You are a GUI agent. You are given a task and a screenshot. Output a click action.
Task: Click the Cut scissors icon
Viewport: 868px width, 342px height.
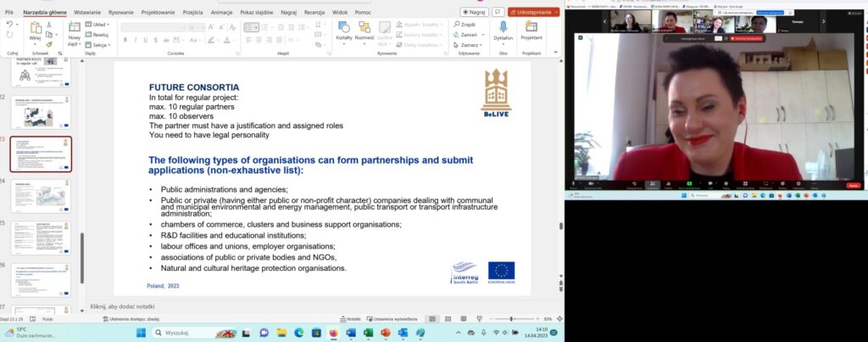tap(48, 25)
